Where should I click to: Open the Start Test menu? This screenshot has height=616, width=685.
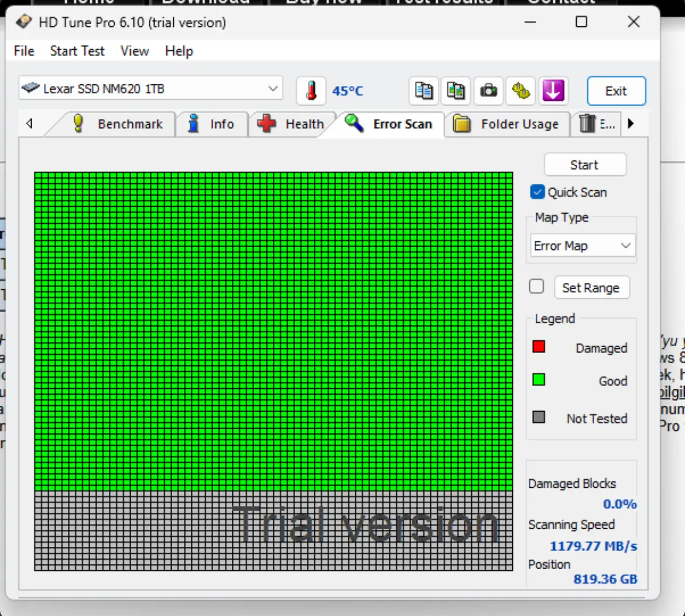77,51
